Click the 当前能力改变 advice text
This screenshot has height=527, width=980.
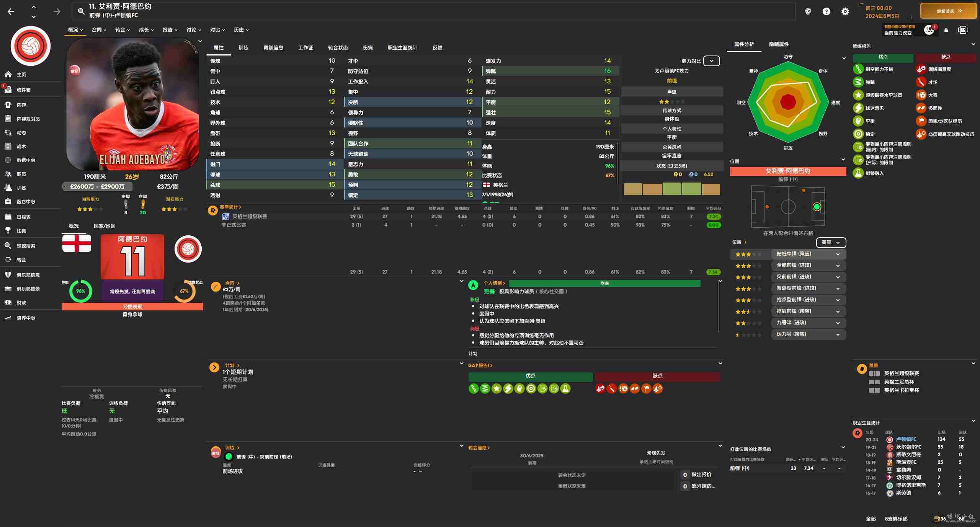[x=898, y=33]
